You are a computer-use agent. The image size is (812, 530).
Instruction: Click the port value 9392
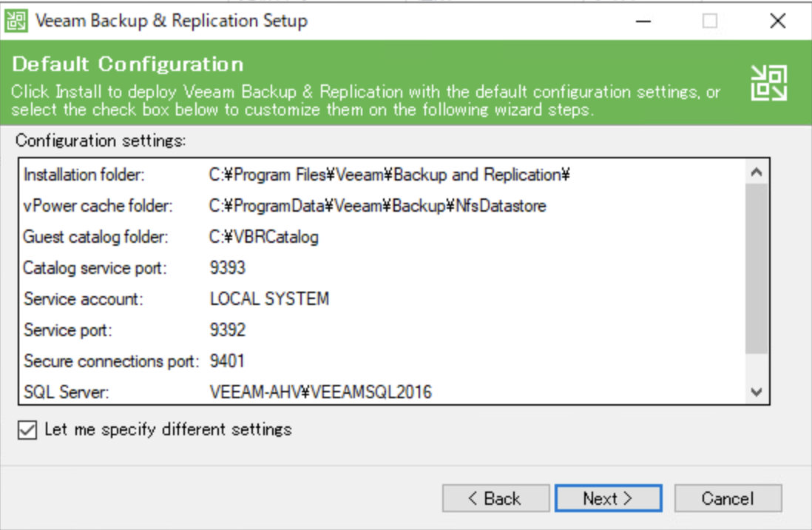pos(227,330)
